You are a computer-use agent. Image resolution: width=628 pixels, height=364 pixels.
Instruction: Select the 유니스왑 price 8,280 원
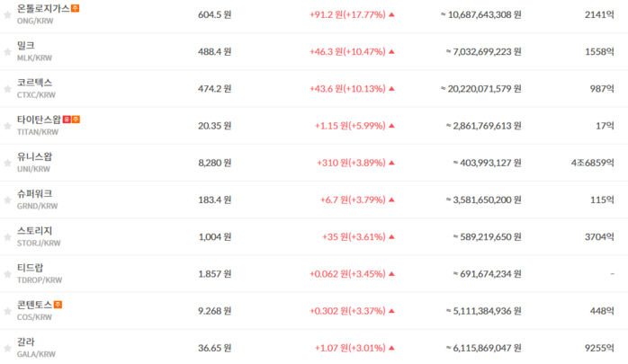(215, 163)
